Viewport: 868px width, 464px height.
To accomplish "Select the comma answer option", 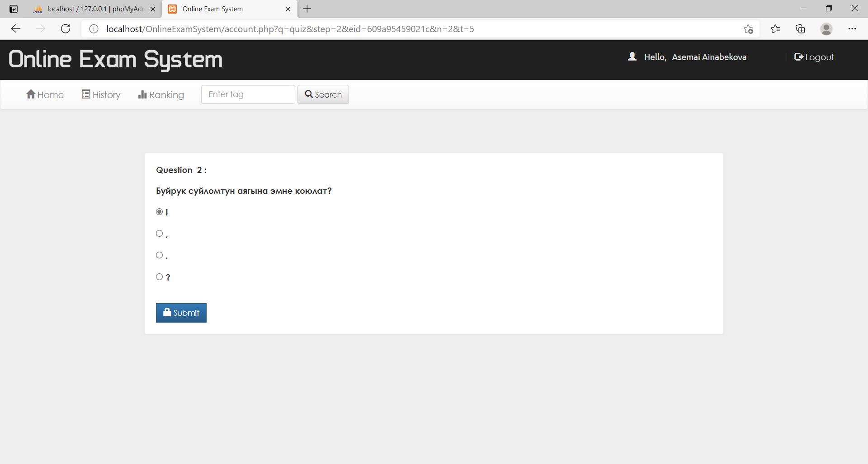I will pyautogui.click(x=159, y=233).
